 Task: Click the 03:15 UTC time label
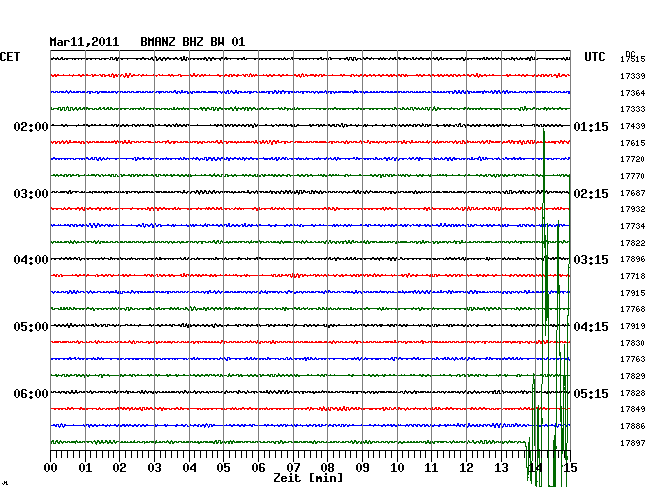591,260
